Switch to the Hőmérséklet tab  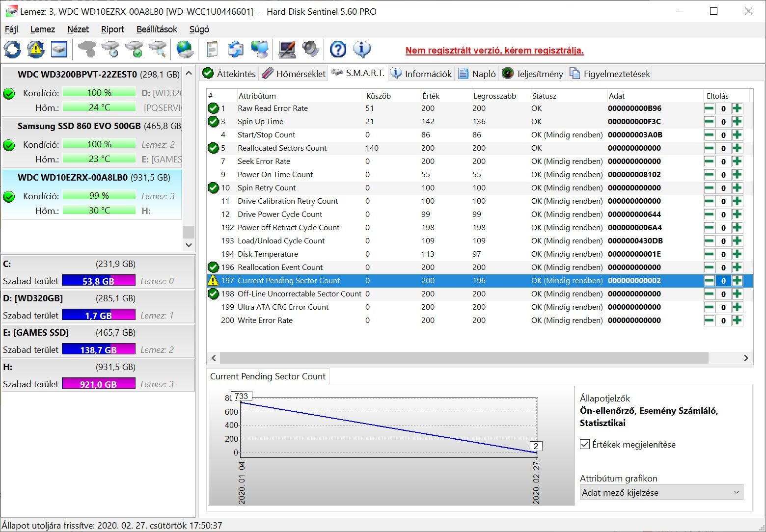(x=294, y=74)
